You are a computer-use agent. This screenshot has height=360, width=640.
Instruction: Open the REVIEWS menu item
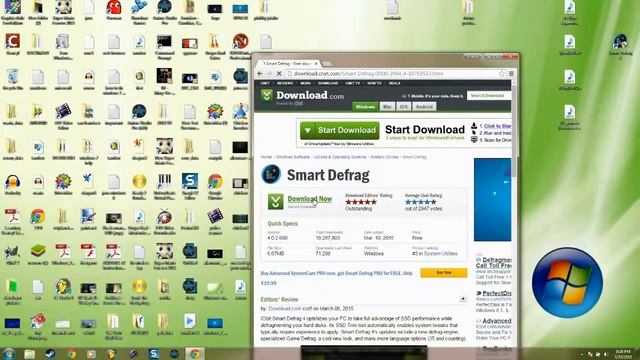[285, 83]
